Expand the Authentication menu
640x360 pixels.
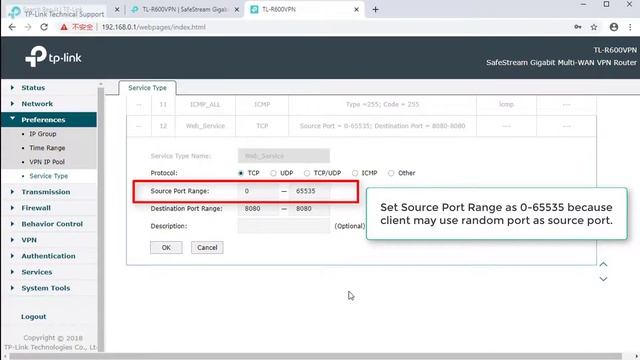click(x=48, y=256)
